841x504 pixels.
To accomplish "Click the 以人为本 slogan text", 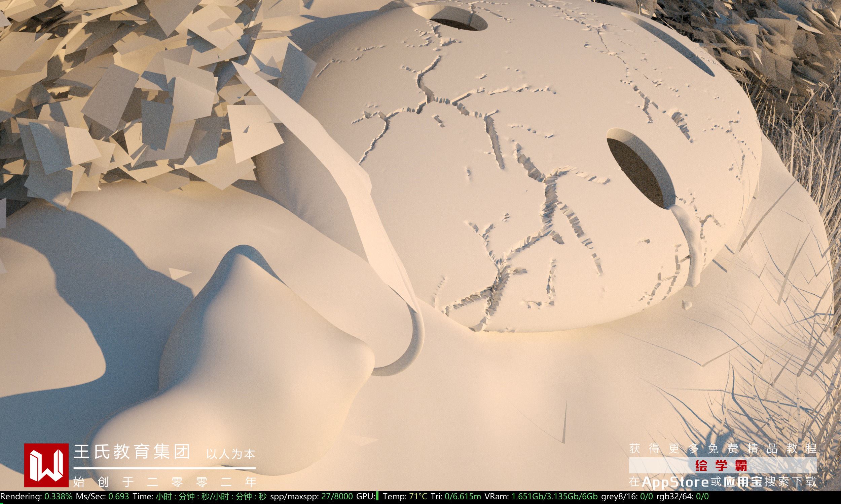I will pos(231,454).
